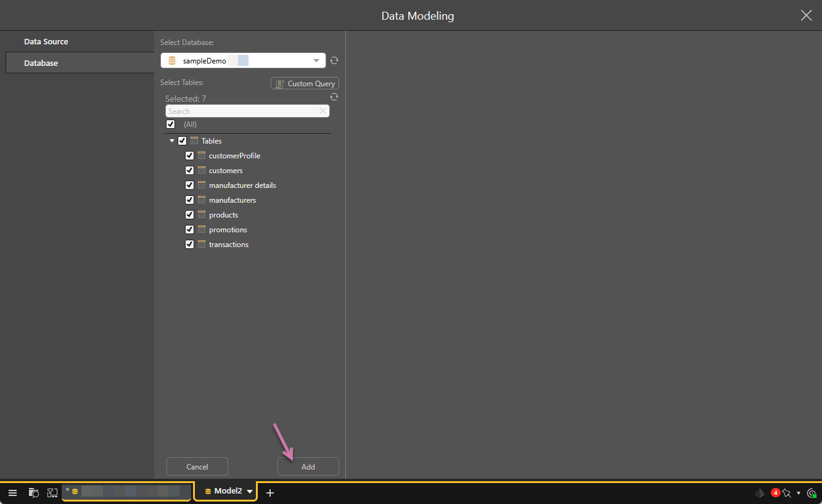Refresh the database list
Viewport: 822px width, 504px height.
(334, 60)
